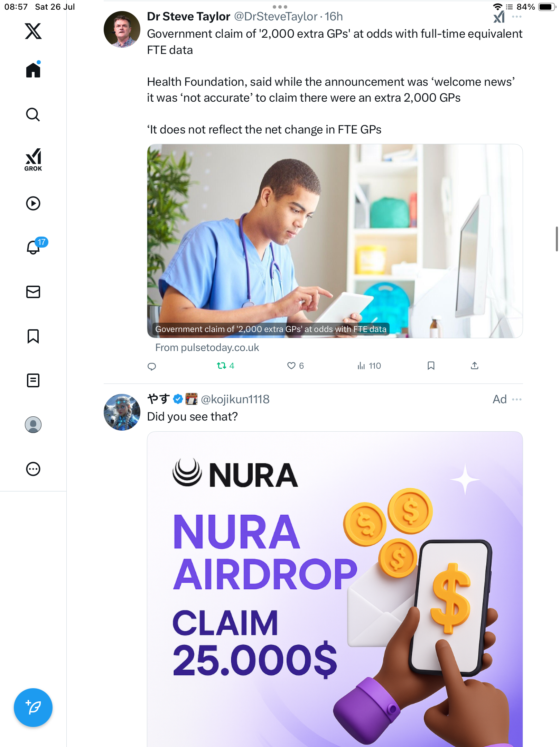Image resolution: width=560 pixels, height=747 pixels.
Task: Open Grok from the sidebar
Action: click(x=33, y=160)
